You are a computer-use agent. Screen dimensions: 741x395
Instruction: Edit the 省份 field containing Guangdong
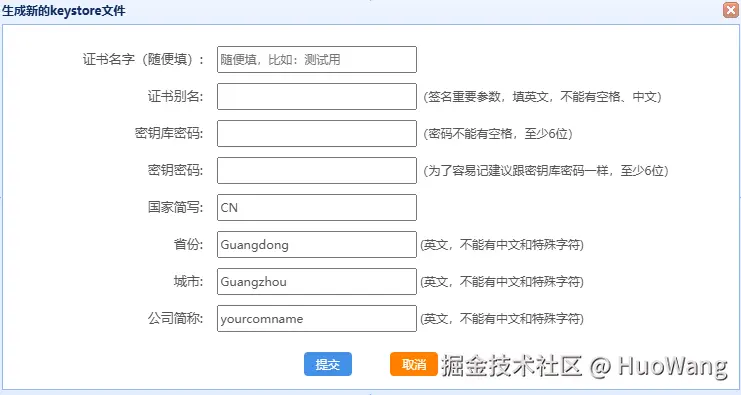click(317, 244)
